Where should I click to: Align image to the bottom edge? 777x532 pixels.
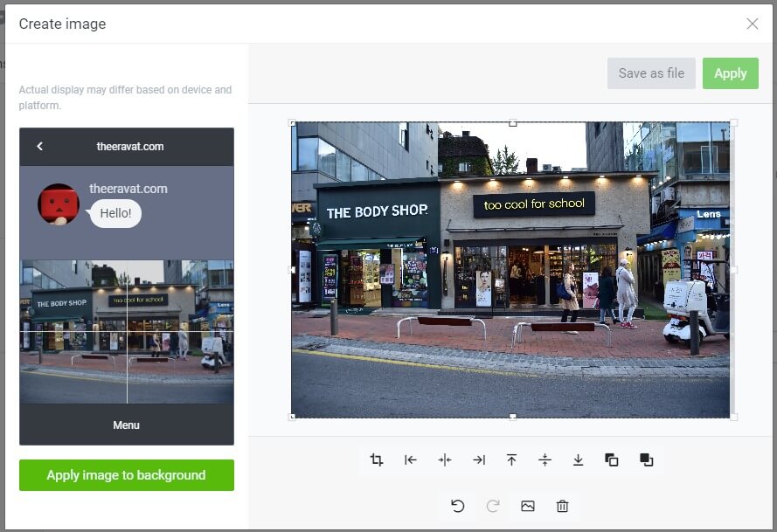[578, 459]
